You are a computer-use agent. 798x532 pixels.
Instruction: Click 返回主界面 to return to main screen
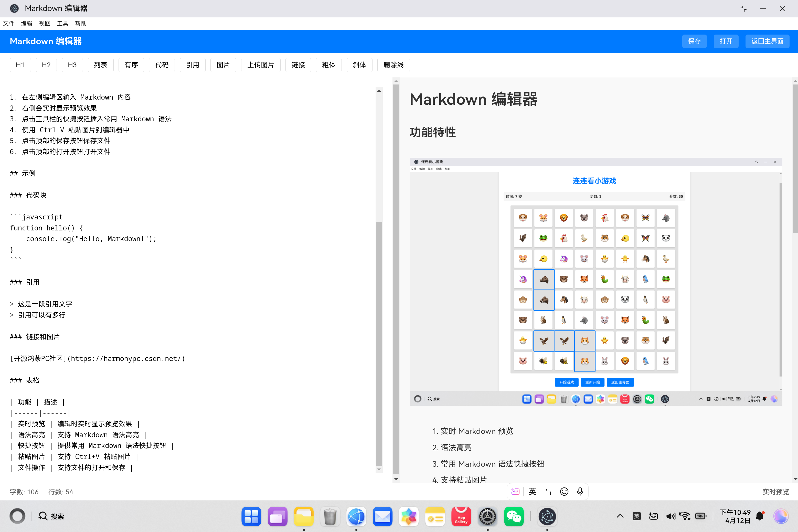(x=767, y=41)
